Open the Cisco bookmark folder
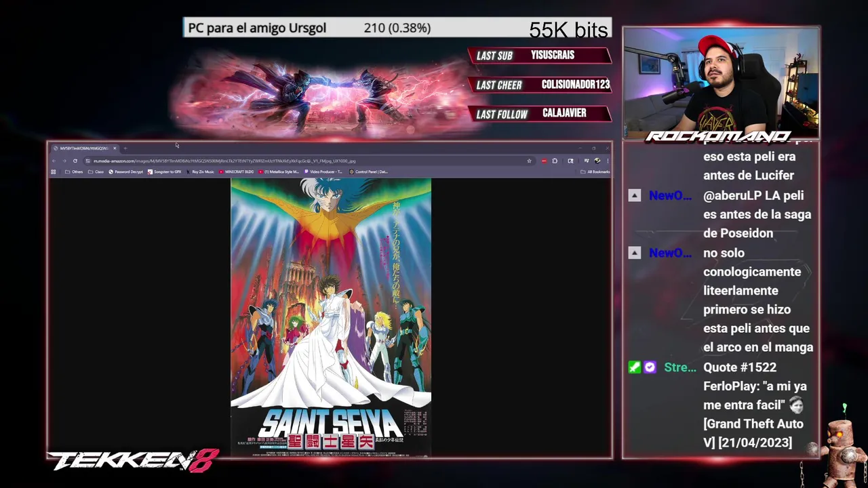Viewport: 868px width, 488px height. click(x=96, y=171)
